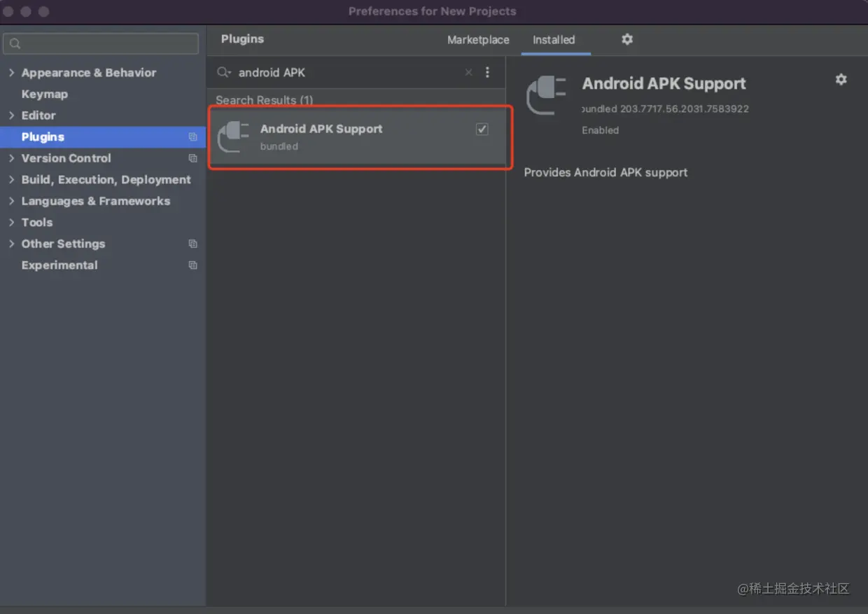868x614 pixels.
Task: Open the plugin search options three-dot menu
Action: click(x=487, y=72)
